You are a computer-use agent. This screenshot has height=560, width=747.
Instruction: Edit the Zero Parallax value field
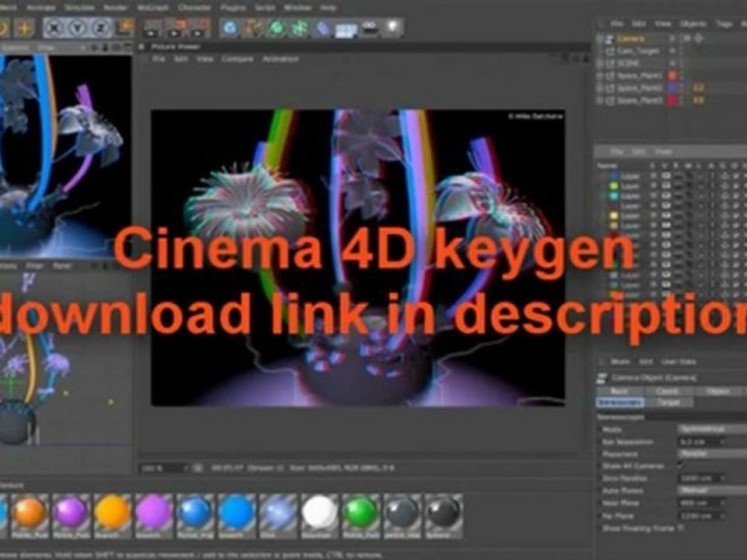[x=702, y=478]
